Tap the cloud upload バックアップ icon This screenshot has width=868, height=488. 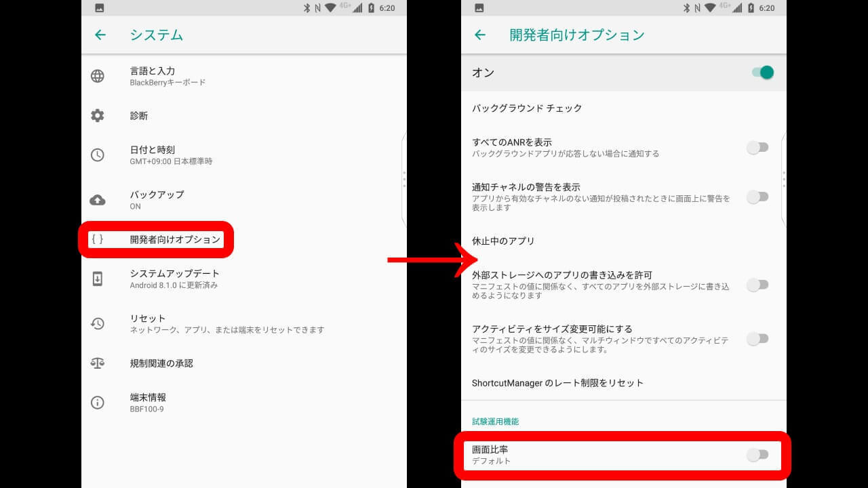click(x=98, y=200)
